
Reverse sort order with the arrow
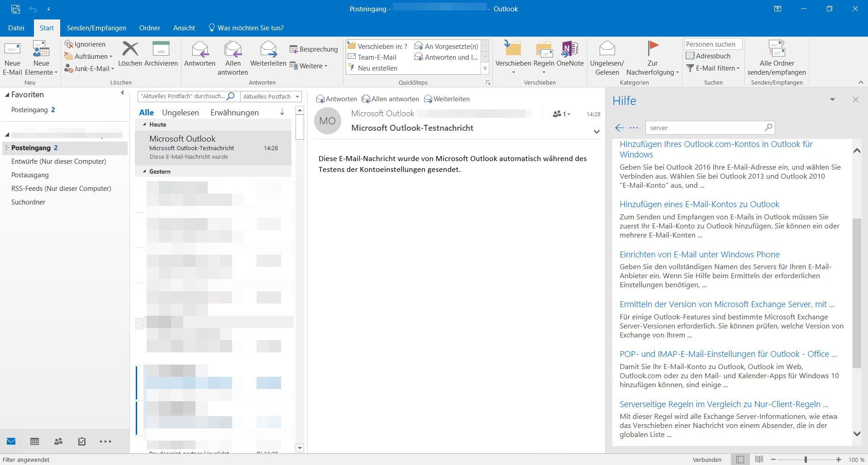[x=282, y=112]
